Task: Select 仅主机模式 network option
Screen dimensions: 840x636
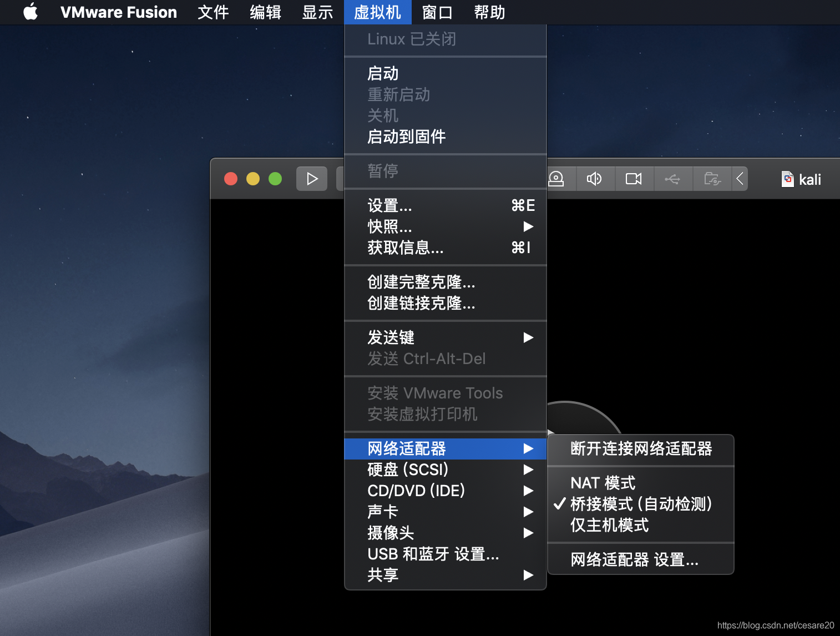Action: [x=641, y=525]
